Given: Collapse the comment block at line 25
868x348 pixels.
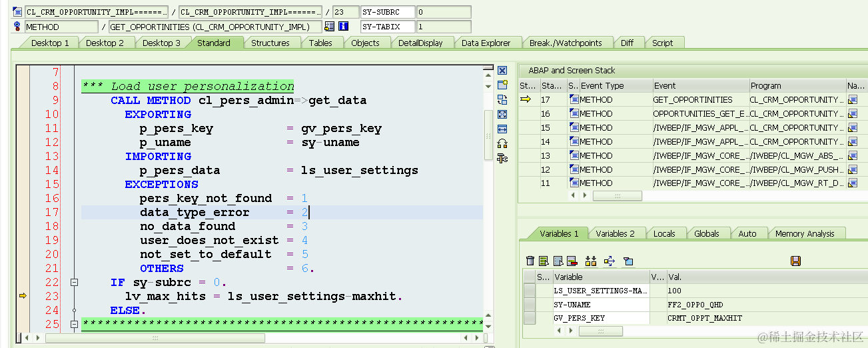Looking at the screenshot, I should pos(75,325).
